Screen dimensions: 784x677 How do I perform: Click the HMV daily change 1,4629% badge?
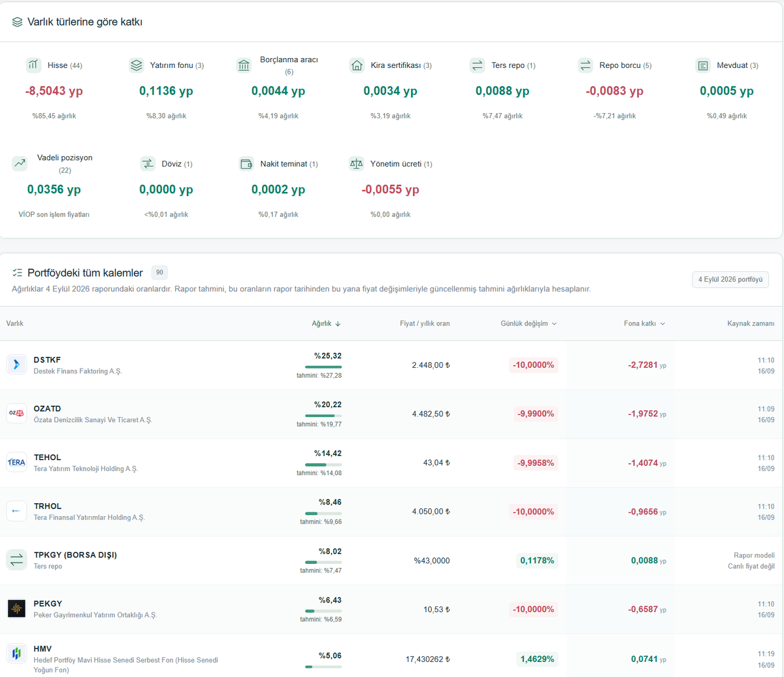click(x=537, y=659)
